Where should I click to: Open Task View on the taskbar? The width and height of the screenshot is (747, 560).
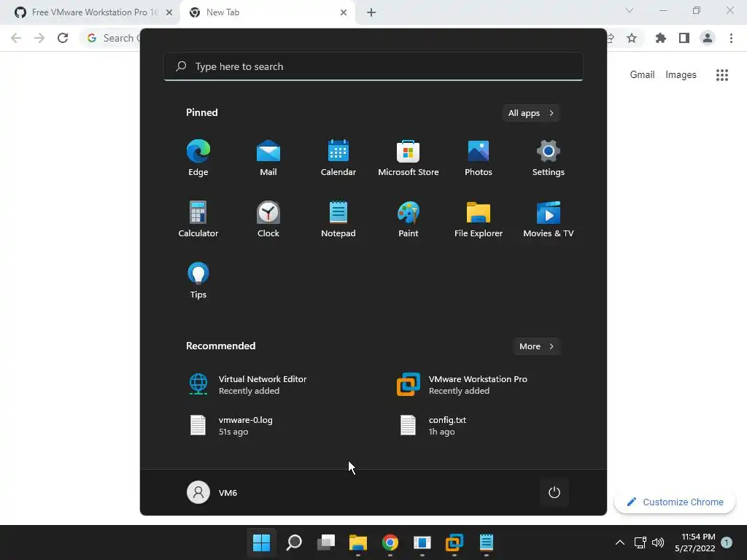(326, 542)
